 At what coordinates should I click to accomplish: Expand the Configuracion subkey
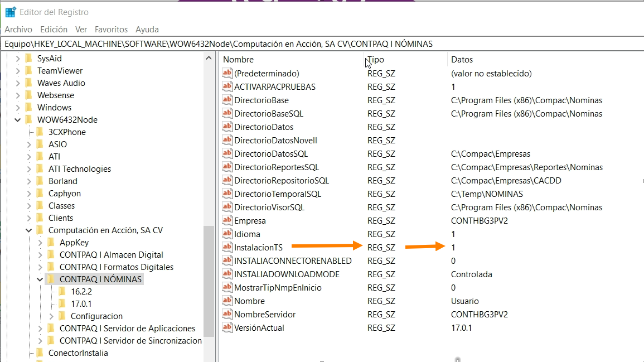[x=51, y=316]
